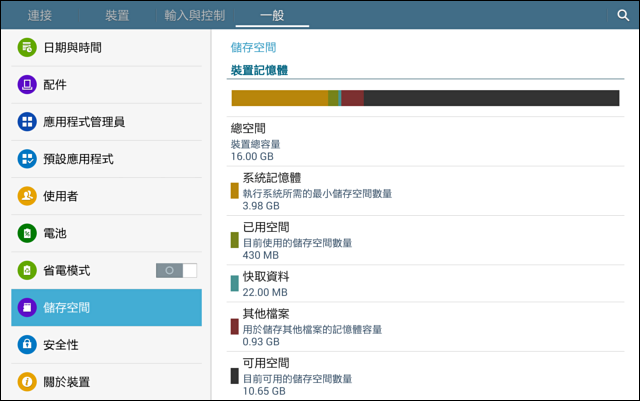Click the 安全性 blue lock icon
Image resolution: width=640 pixels, height=401 pixels.
(x=27, y=345)
